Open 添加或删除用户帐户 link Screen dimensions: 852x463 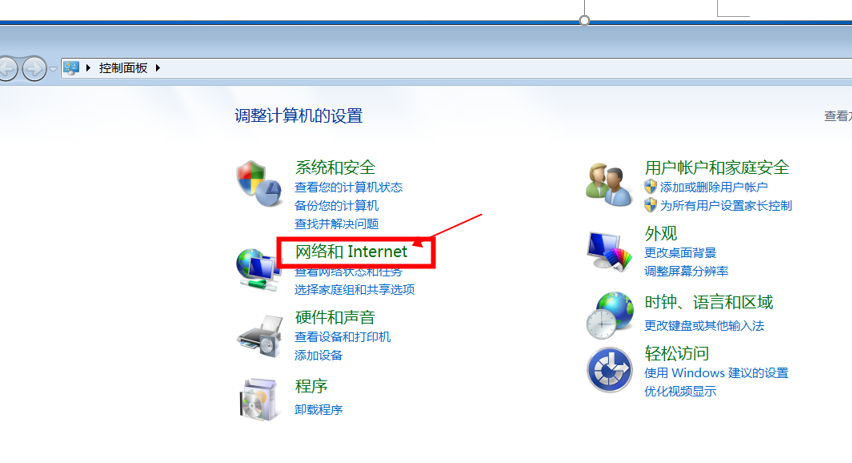713,187
